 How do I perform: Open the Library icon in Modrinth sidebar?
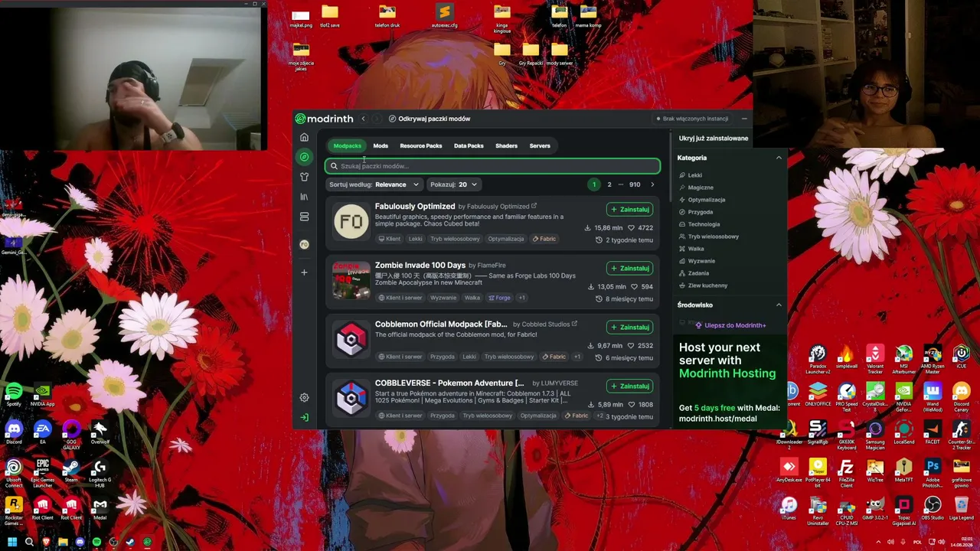(304, 197)
